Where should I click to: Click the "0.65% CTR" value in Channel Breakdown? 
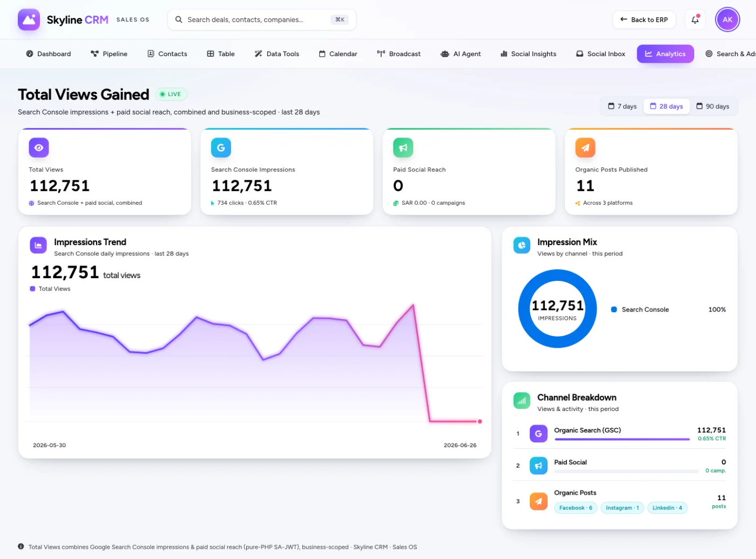712,439
